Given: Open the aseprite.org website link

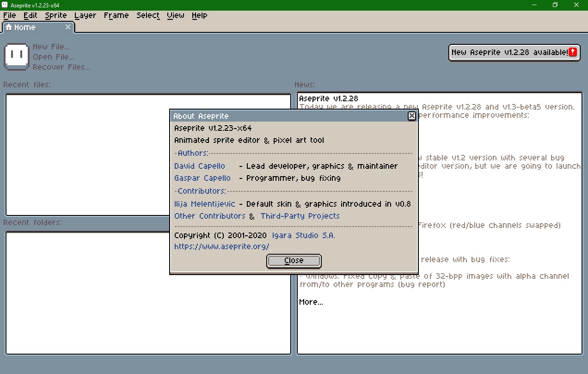Looking at the screenshot, I should pyautogui.click(x=221, y=246).
